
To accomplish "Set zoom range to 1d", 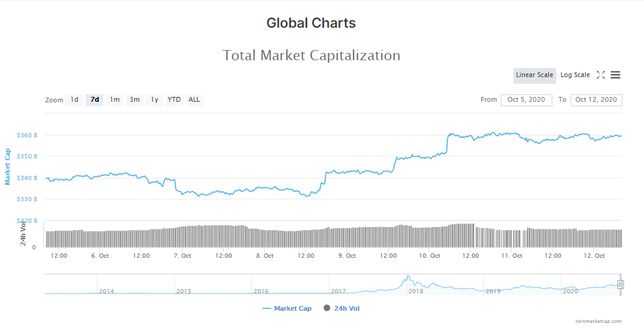I will [x=74, y=100].
